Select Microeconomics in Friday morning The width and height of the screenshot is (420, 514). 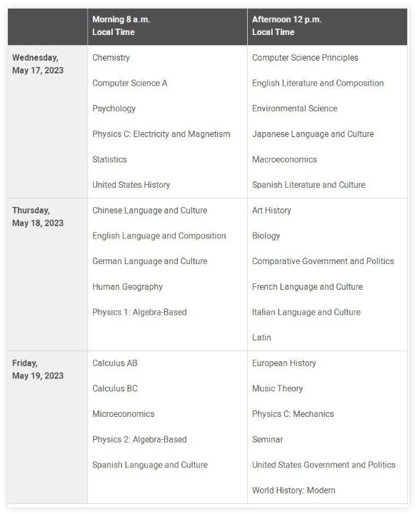(x=123, y=414)
